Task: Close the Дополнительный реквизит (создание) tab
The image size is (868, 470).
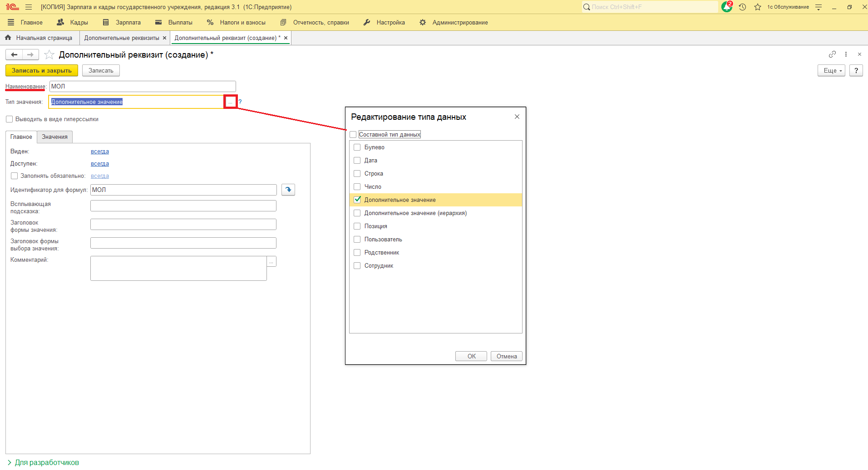Action: 286,38
